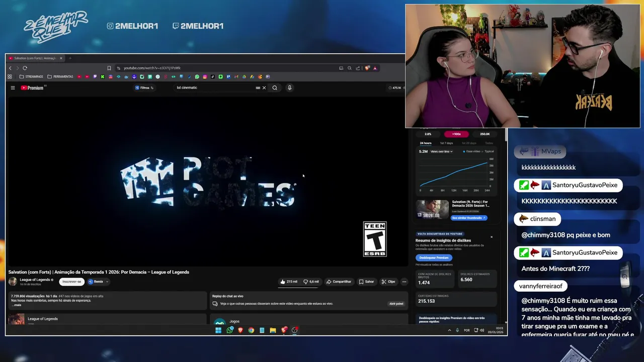Click the 475.1K counter in YouTube header

point(395,87)
